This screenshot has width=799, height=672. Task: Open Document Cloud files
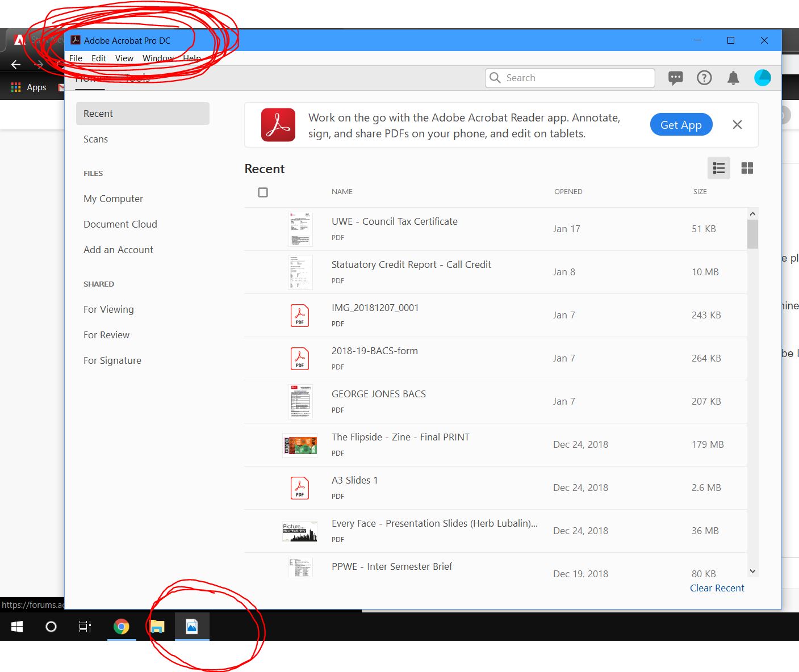120,224
